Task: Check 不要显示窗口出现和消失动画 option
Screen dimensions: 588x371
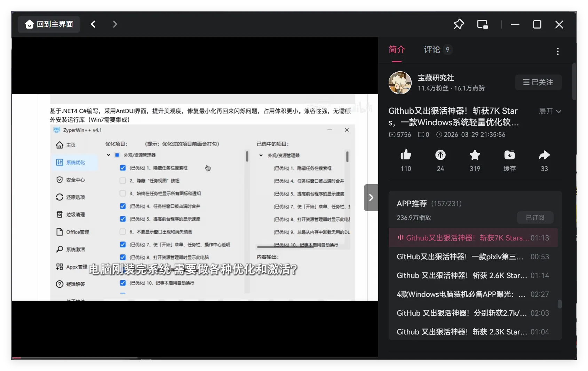Action: [122, 232]
